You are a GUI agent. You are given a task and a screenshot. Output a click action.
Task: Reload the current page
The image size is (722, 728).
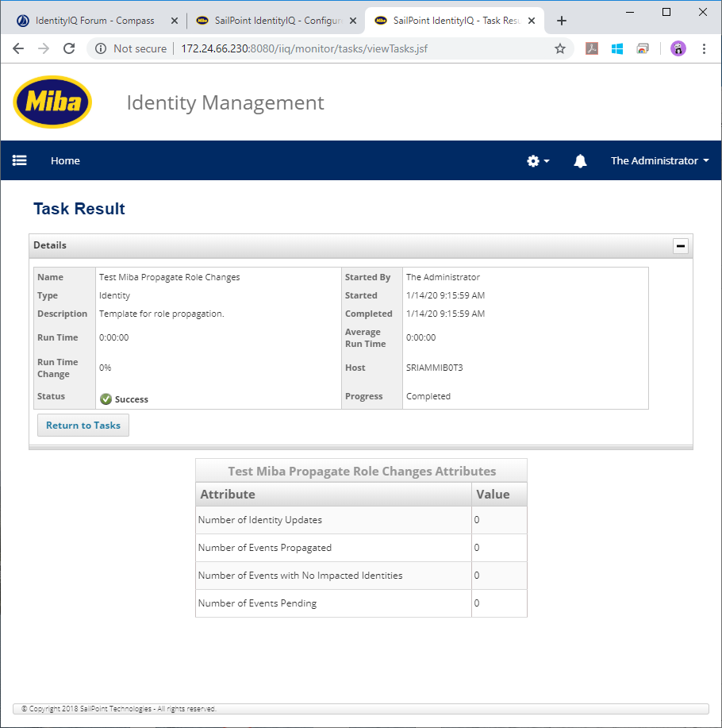click(x=69, y=48)
